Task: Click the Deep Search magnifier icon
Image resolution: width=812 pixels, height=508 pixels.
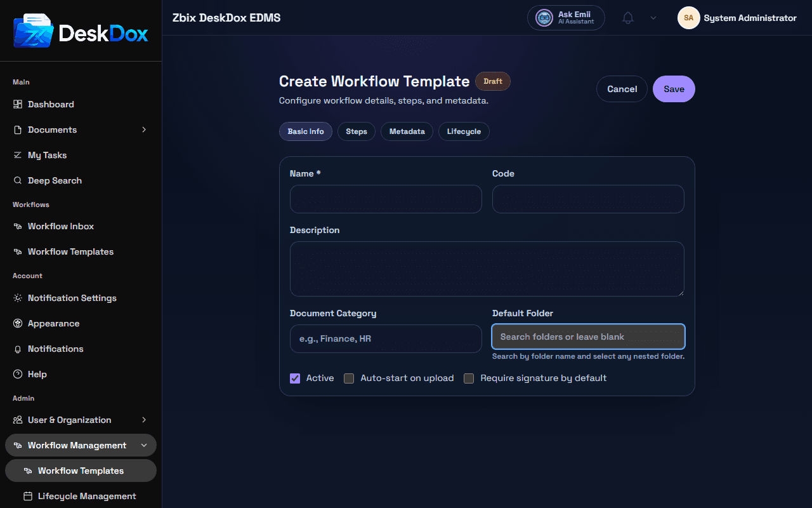Action: 18,180
